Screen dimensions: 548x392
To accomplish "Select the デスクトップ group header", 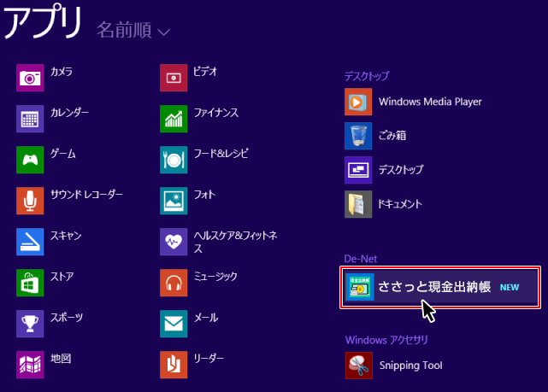I will [367, 76].
